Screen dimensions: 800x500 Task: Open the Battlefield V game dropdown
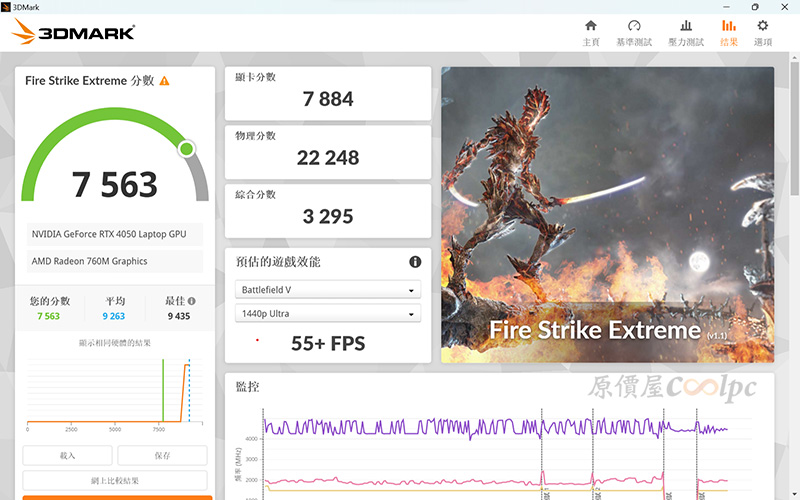pyautogui.click(x=328, y=289)
